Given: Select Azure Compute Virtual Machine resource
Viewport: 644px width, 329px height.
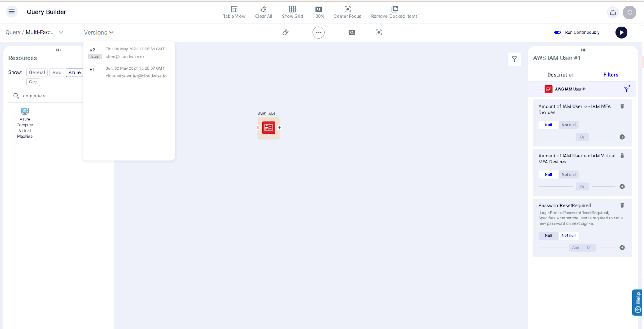Looking at the screenshot, I should [x=25, y=123].
